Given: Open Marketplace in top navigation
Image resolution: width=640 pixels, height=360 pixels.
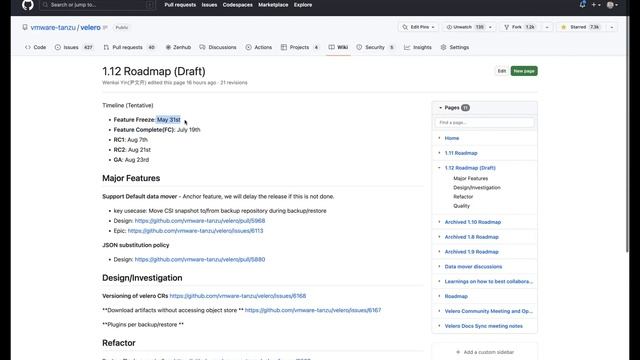Looking at the screenshot, I should click(273, 5).
